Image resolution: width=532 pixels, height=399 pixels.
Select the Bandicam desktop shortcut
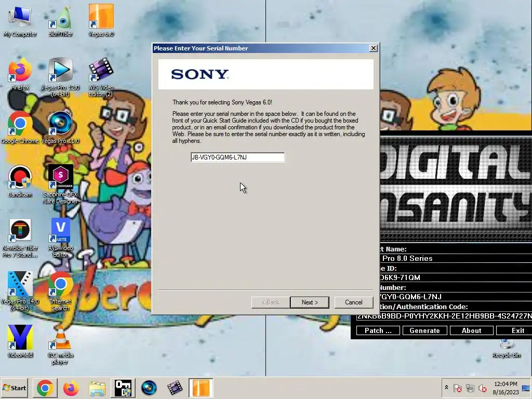pyautogui.click(x=20, y=181)
